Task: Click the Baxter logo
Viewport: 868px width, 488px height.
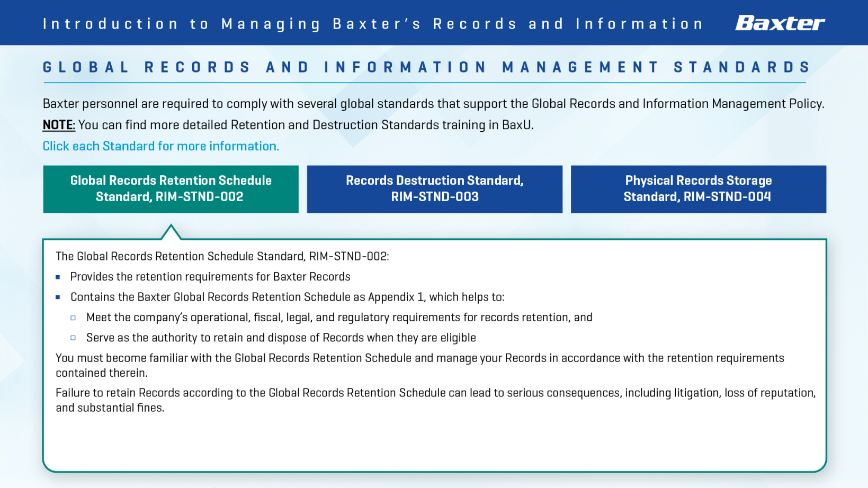Action: pyautogui.click(x=780, y=23)
